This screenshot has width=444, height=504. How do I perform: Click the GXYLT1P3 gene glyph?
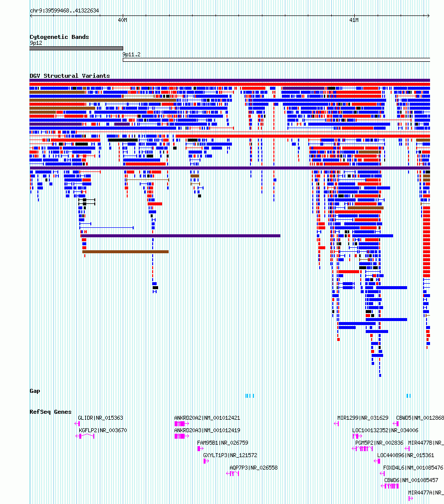pos(206,461)
